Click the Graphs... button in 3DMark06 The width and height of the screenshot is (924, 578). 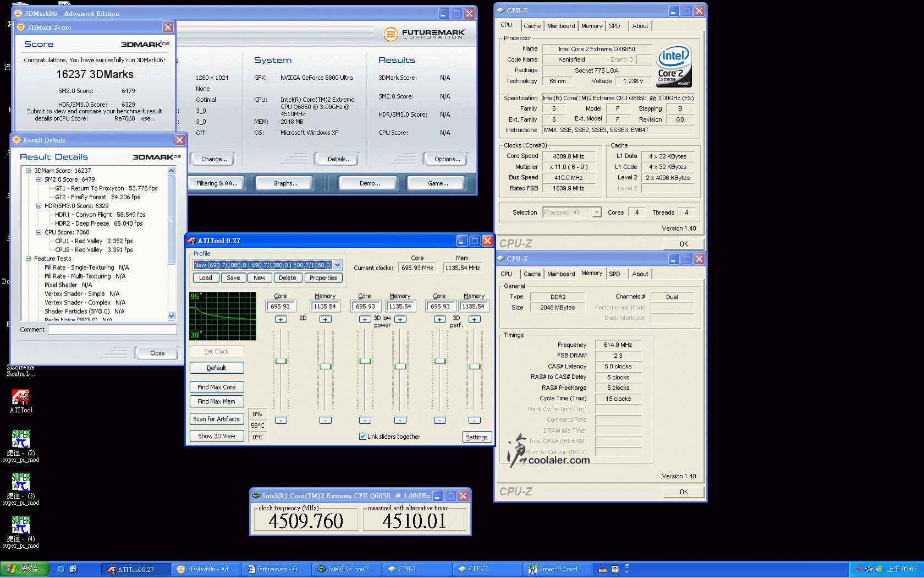point(285,183)
